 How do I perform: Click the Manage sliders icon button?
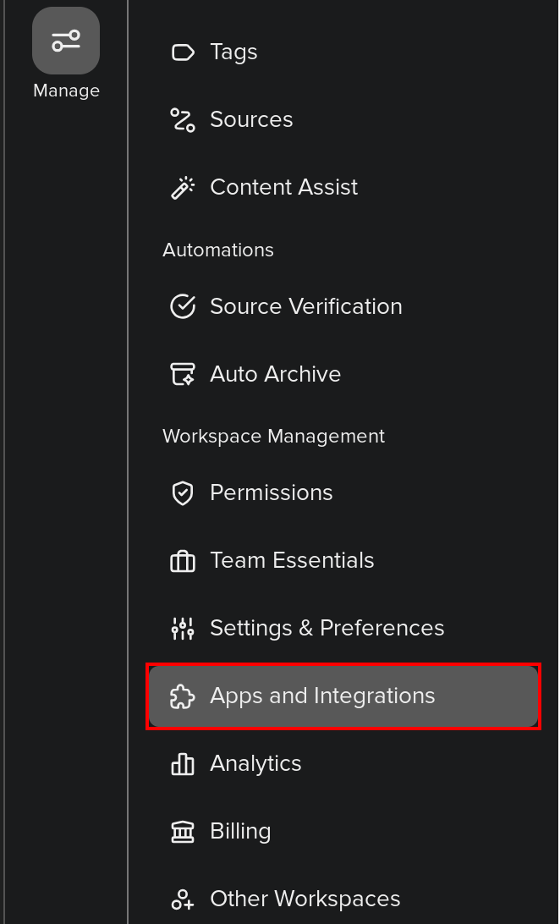click(66, 41)
